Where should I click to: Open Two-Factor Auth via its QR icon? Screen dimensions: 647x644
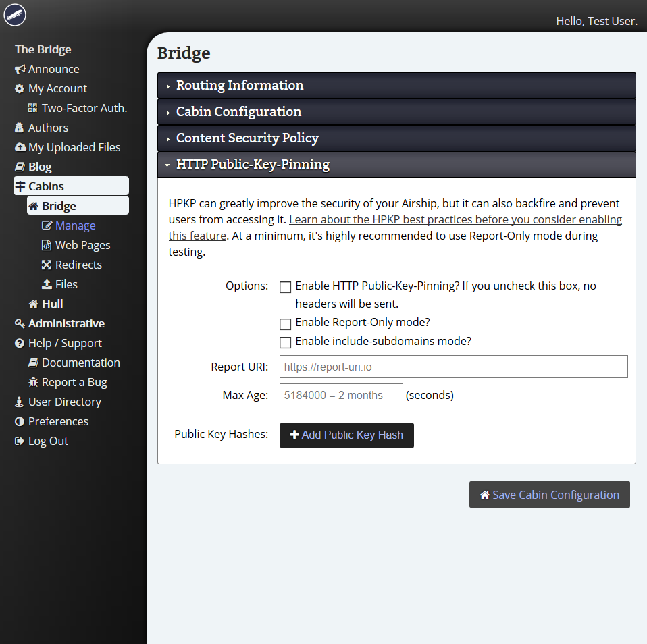[x=32, y=108]
